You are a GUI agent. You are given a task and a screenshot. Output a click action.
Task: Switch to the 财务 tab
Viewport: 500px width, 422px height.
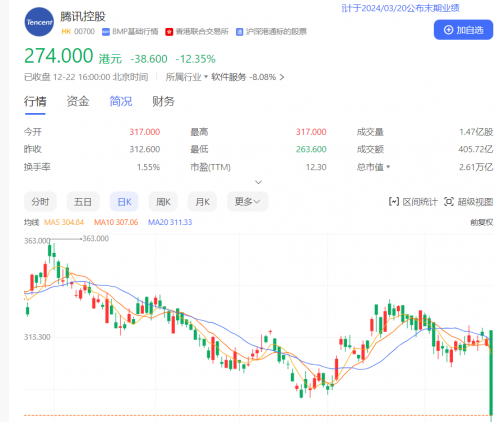pyautogui.click(x=163, y=101)
